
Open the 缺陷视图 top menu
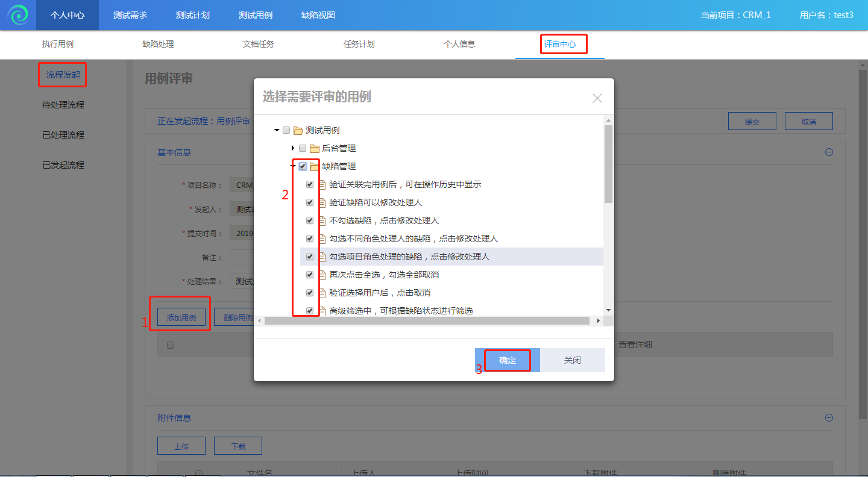(318, 15)
